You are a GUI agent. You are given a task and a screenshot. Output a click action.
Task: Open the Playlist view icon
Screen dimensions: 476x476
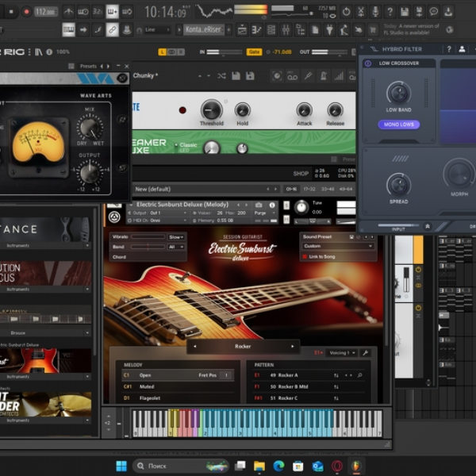[x=242, y=30]
